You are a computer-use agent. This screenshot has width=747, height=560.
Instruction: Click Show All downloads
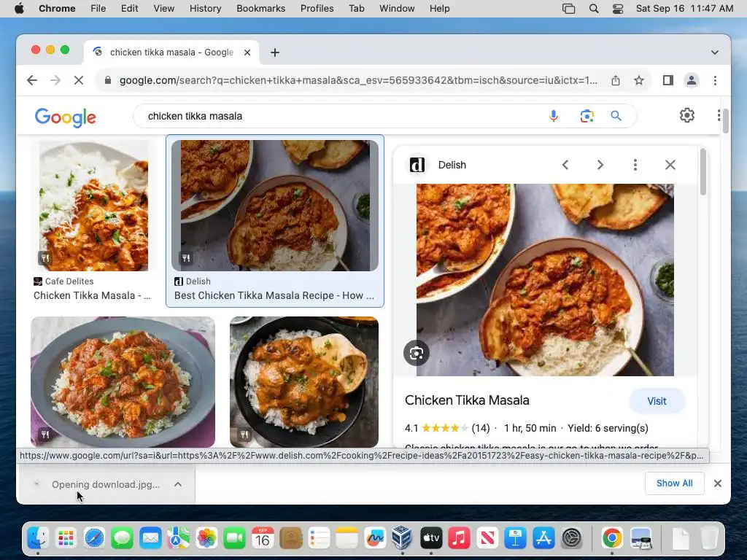pyautogui.click(x=674, y=483)
